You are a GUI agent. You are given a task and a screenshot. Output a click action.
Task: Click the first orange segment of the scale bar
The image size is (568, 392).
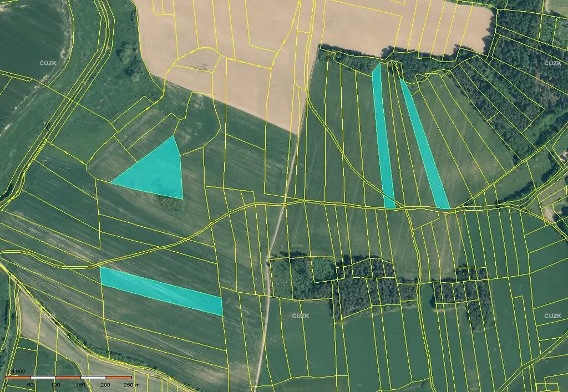[18, 378]
